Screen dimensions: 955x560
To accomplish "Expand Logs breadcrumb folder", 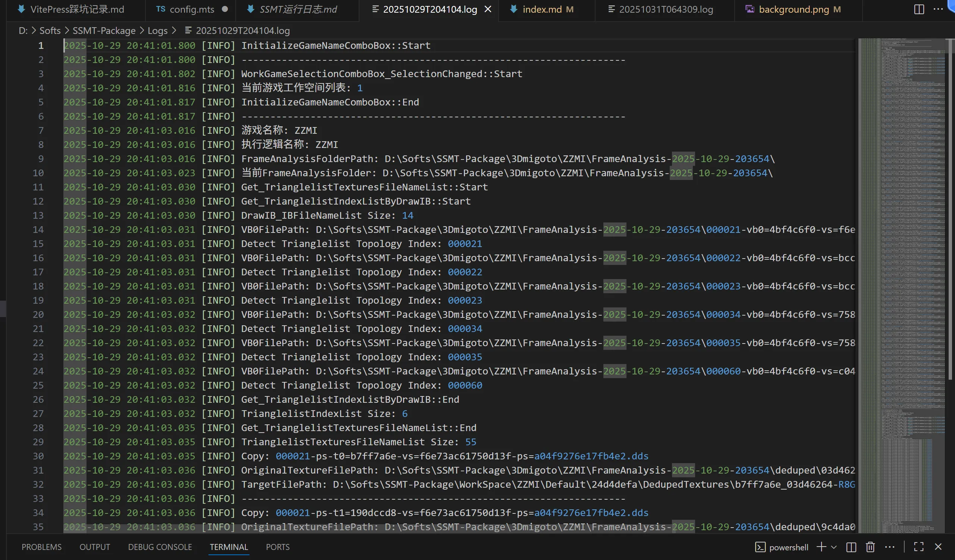I will pos(157,31).
